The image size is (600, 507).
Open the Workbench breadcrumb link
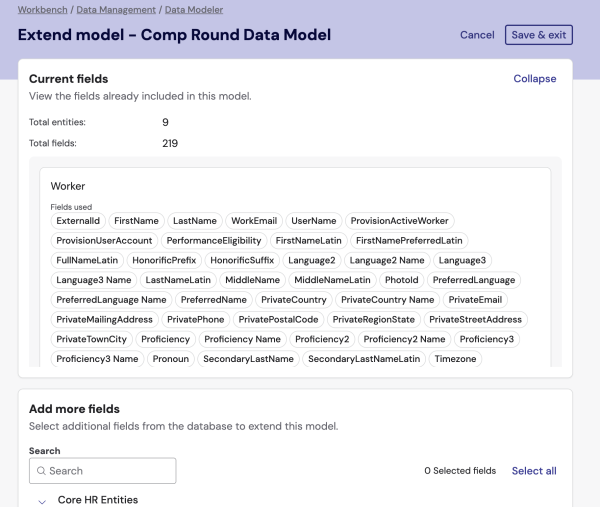tap(43, 9)
